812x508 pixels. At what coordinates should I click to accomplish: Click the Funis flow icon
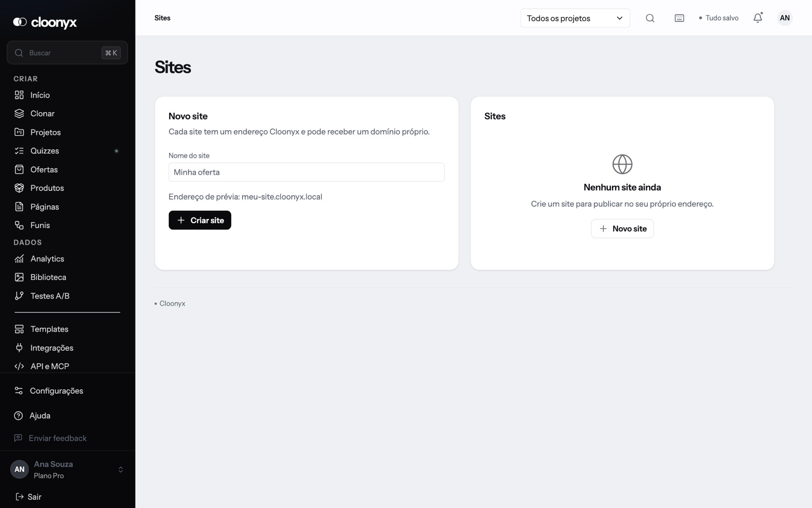tap(19, 225)
